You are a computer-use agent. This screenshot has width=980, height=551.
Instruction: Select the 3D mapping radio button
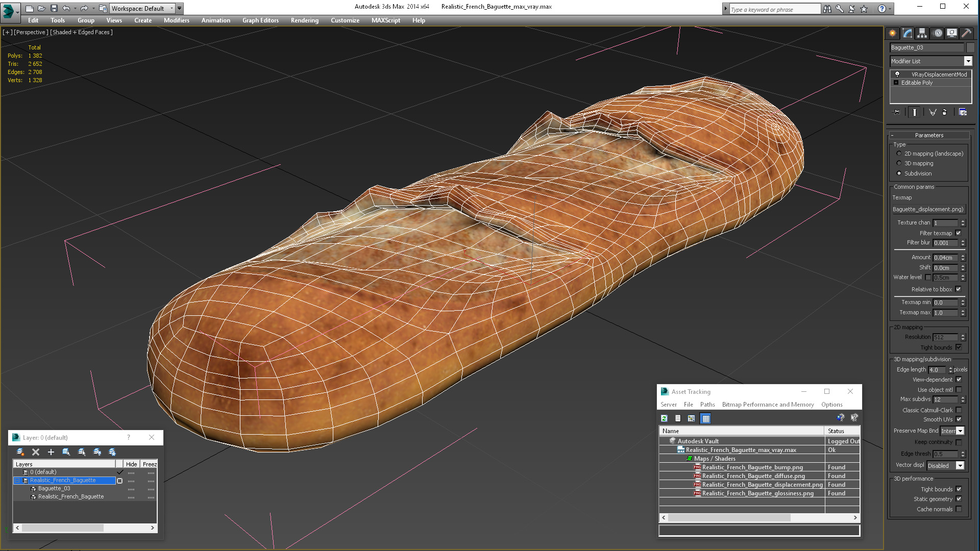(x=899, y=163)
